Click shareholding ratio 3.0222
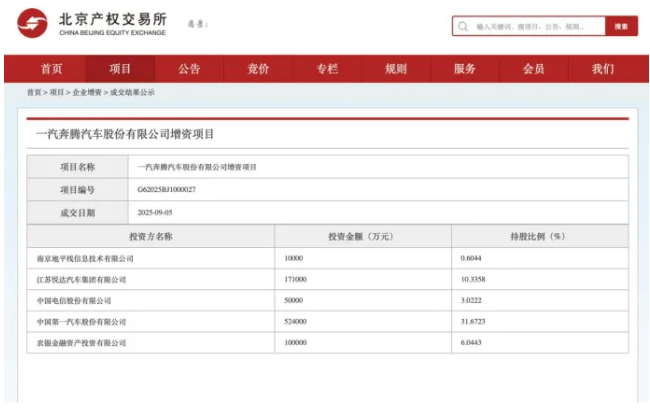650x408 pixels. pyautogui.click(x=471, y=300)
